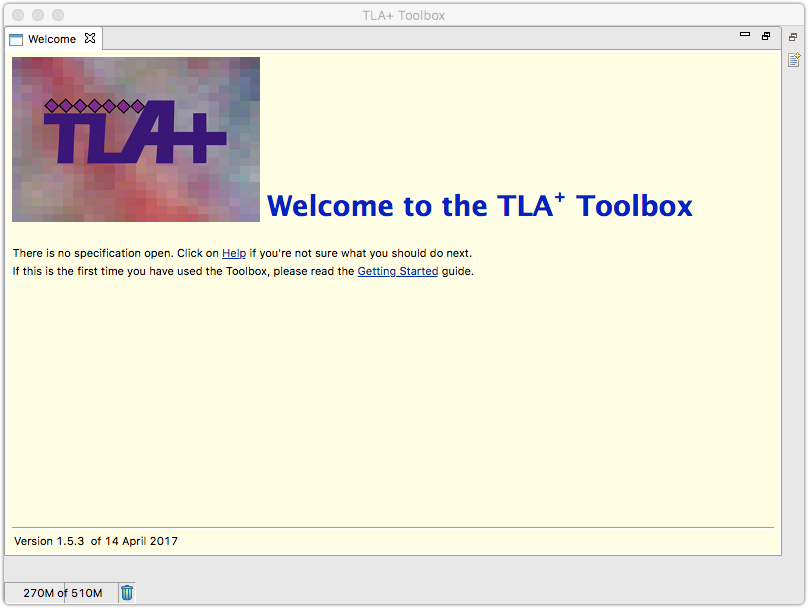Screen dimensions: 808x608
Task: Click the Welcome to the TLA+ Toolbox heading
Action: pos(480,206)
